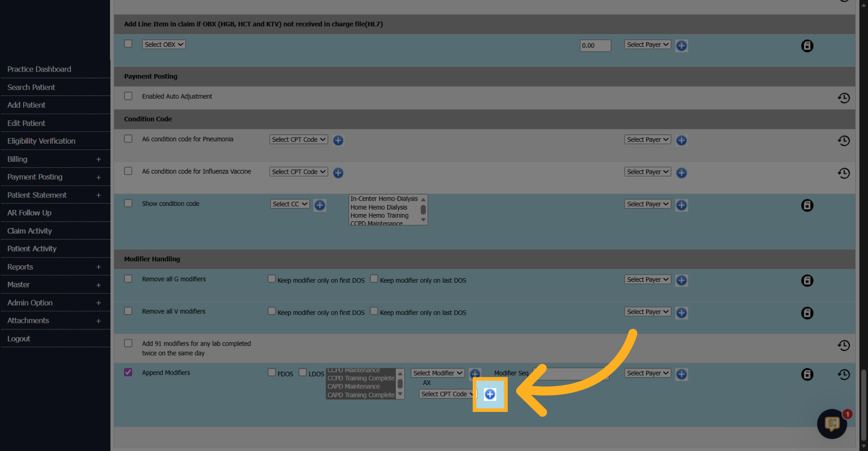Add payer in Select OBX row

tap(681, 46)
